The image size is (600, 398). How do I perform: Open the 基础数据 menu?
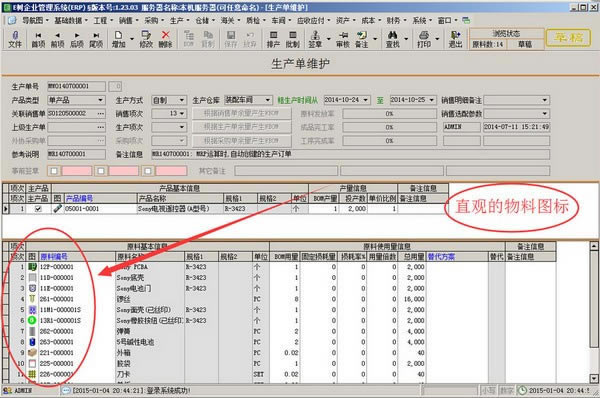click(x=71, y=20)
